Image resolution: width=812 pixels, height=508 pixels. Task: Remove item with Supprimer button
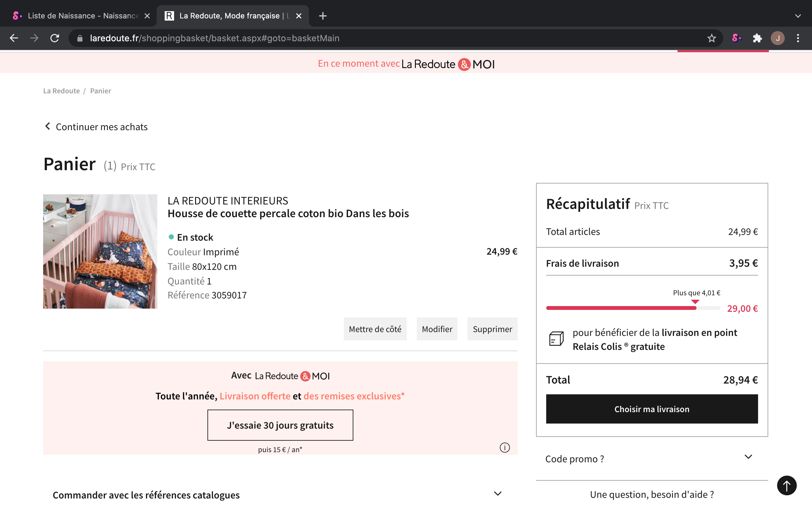click(492, 329)
